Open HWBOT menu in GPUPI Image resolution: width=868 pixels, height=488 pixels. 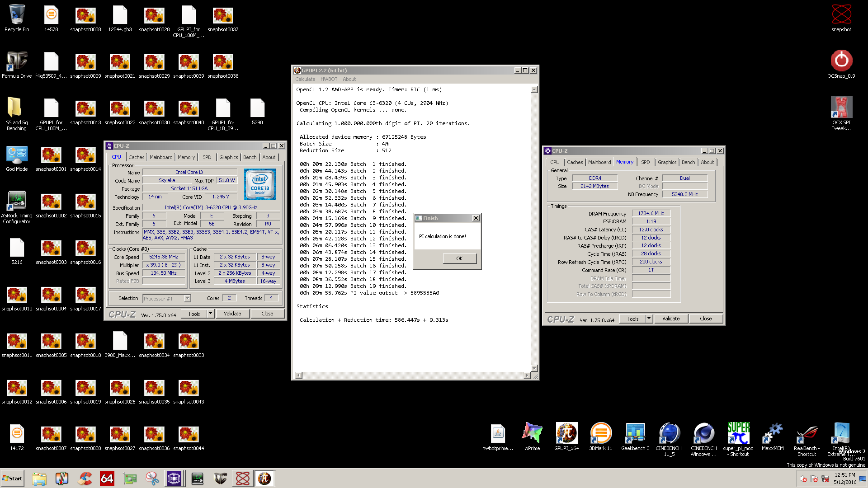click(x=329, y=79)
